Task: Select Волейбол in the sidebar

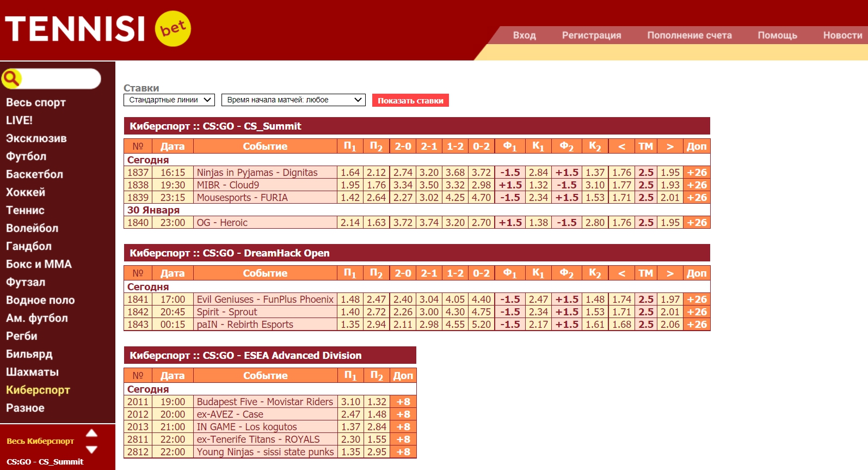Action: tap(32, 228)
